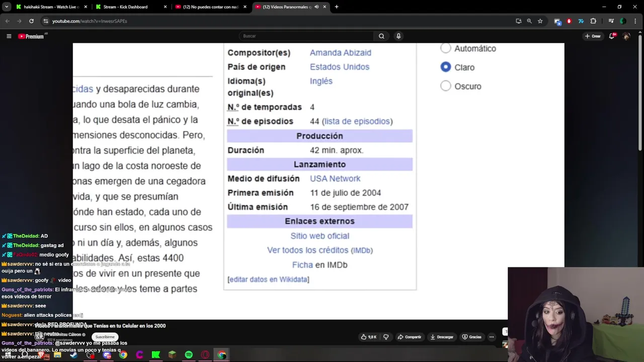The height and width of the screenshot is (362, 644).
Task: Select the Oscuro theme radio
Action: [446, 86]
